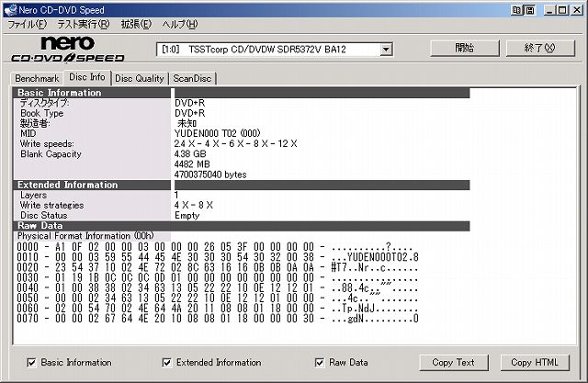Image resolution: width=588 pixels, height=383 pixels.
Task: Click the 終了(X) exit button
Action: click(x=540, y=48)
